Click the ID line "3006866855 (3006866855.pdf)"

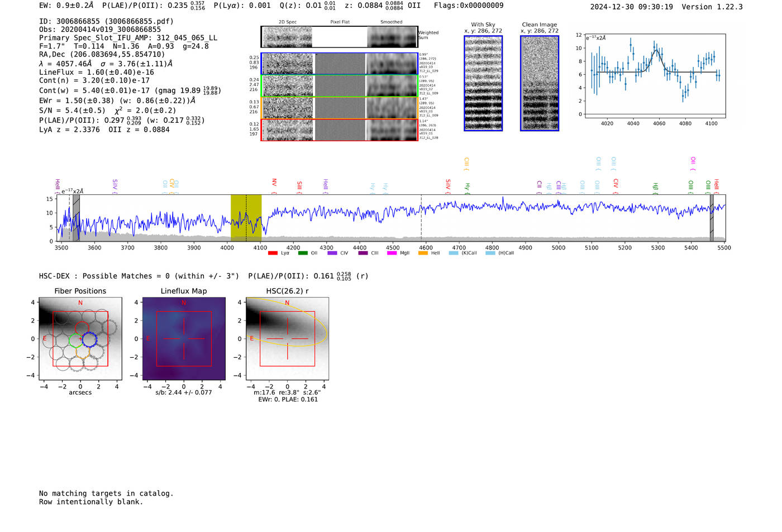(106, 21)
